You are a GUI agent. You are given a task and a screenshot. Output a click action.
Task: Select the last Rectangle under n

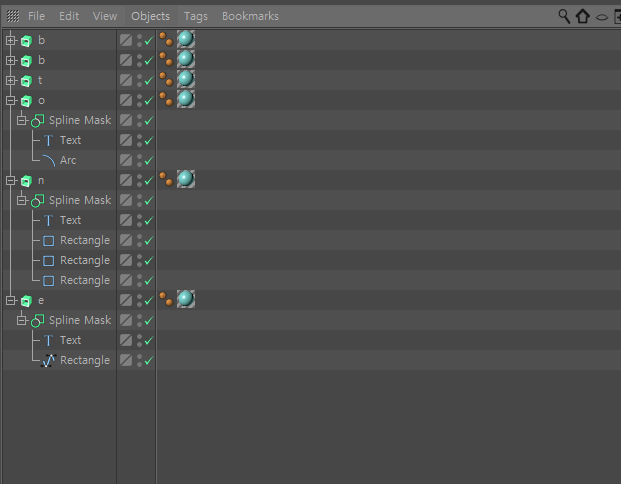click(85, 280)
